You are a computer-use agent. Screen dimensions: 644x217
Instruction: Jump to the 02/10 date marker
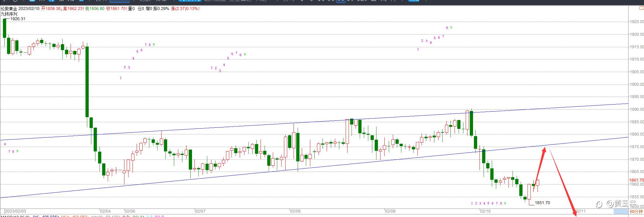click(485, 211)
